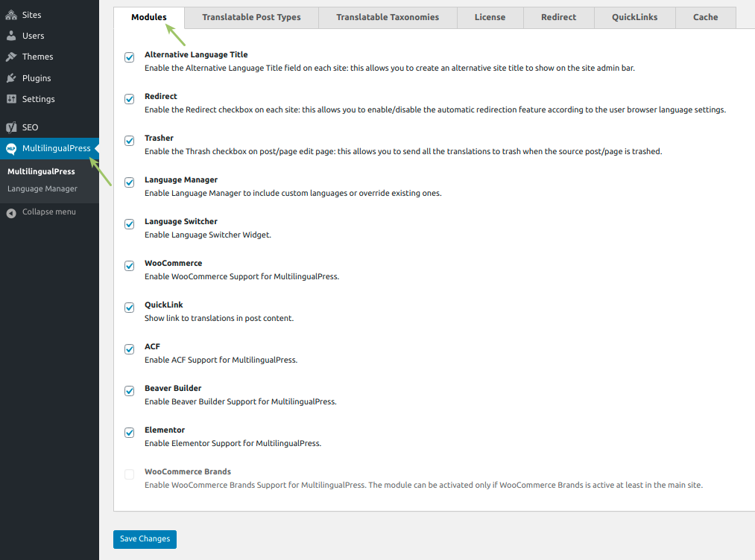Click the Collapse menu label
Screen dimensions: 755x560
49,211
